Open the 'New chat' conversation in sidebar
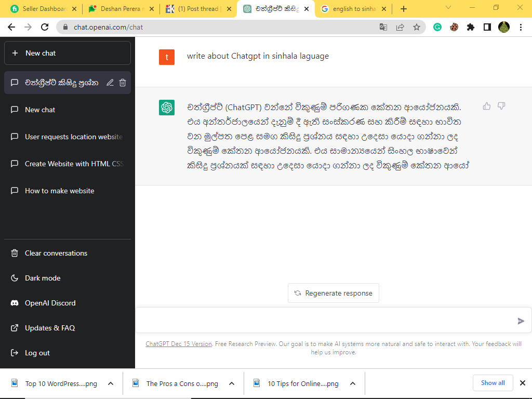Viewport: 532px width, 399px height. pos(67,110)
